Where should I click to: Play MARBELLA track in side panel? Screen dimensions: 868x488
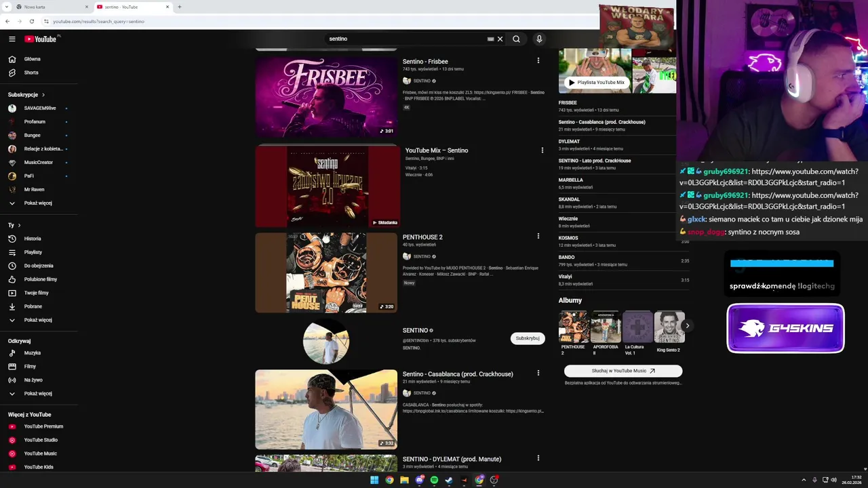coord(624,183)
